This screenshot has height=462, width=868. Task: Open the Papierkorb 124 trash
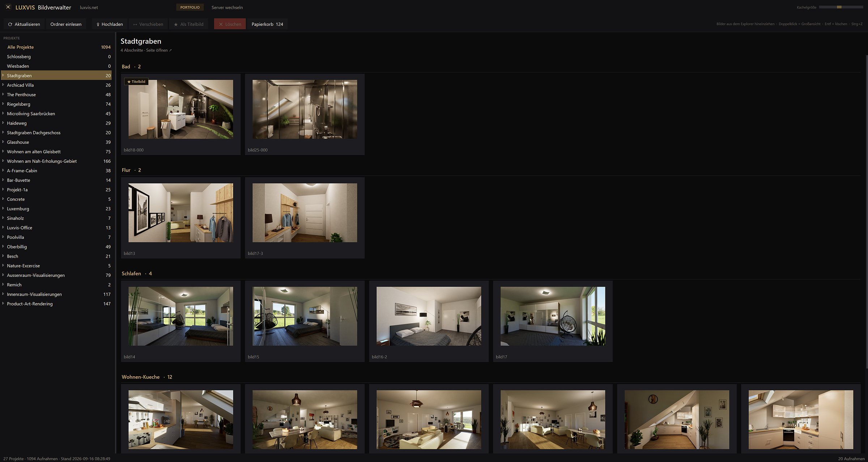(x=267, y=24)
